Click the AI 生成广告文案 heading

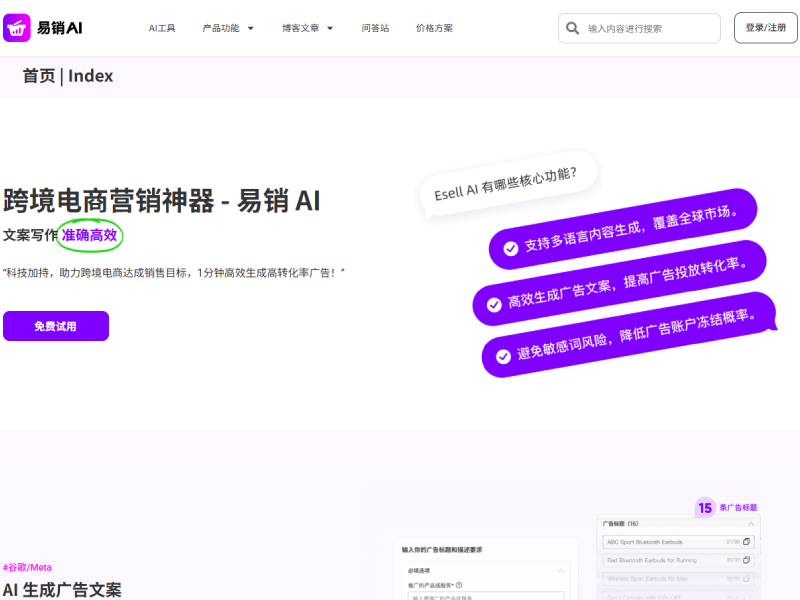(62, 590)
